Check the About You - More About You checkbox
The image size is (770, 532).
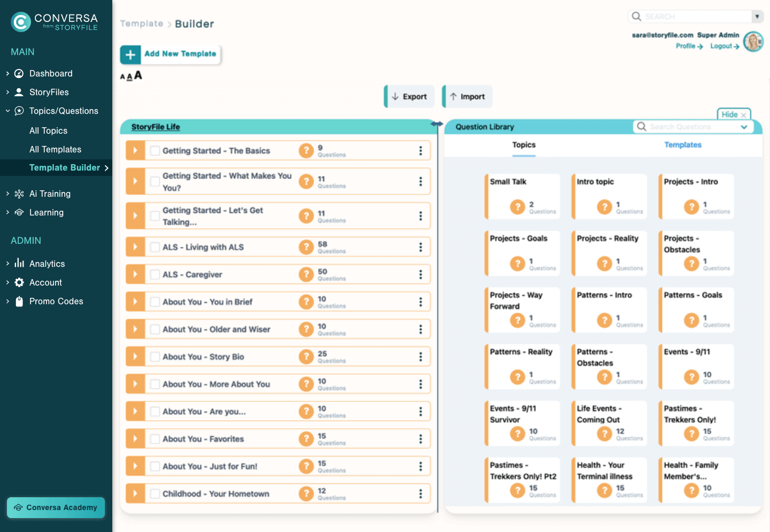(x=155, y=384)
